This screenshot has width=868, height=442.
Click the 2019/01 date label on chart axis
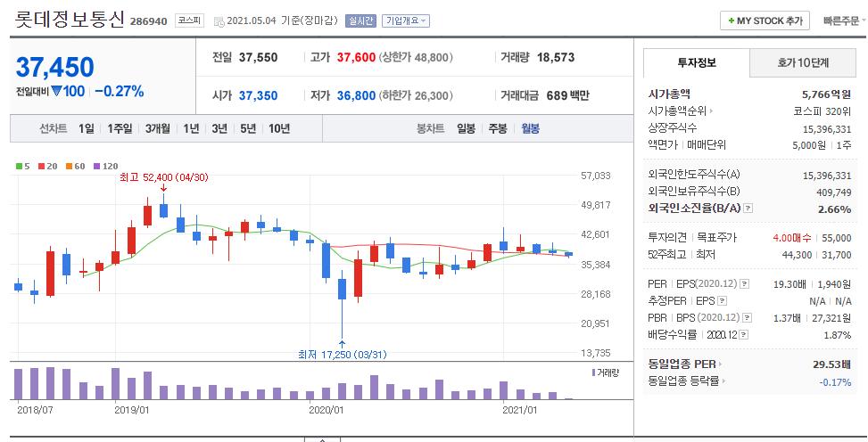(x=132, y=410)
